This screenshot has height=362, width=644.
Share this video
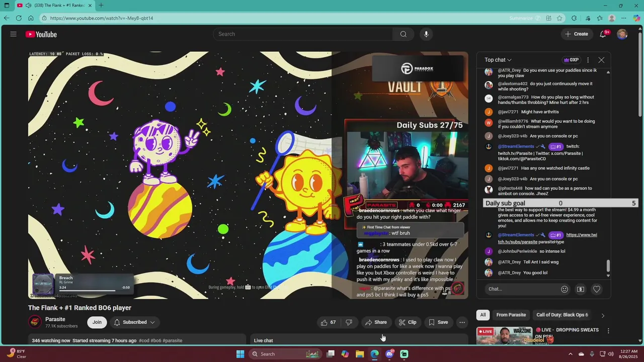(x=376, y=322)
